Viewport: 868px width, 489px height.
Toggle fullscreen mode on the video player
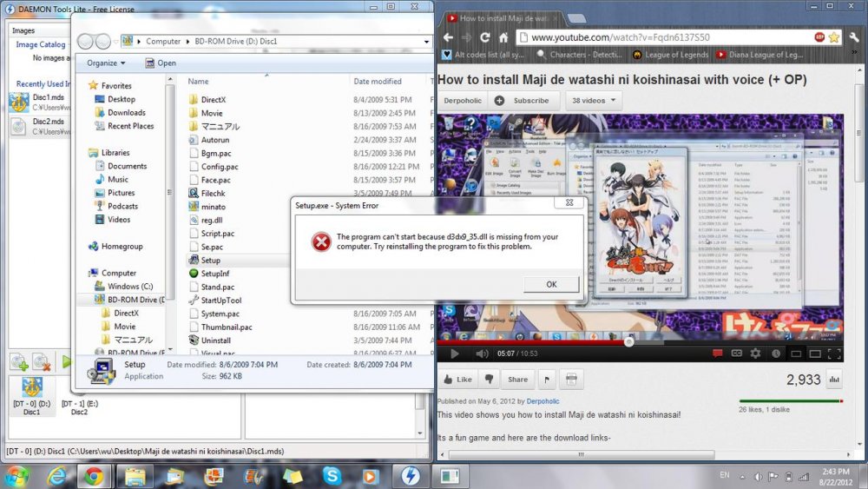(834, 354)
